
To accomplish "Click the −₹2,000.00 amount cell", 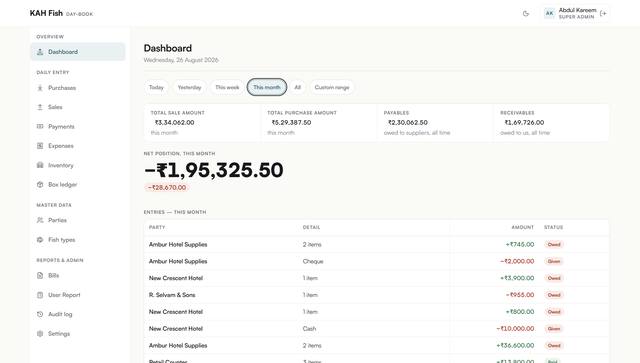I will pyautogui.click(x=517, y=261).
